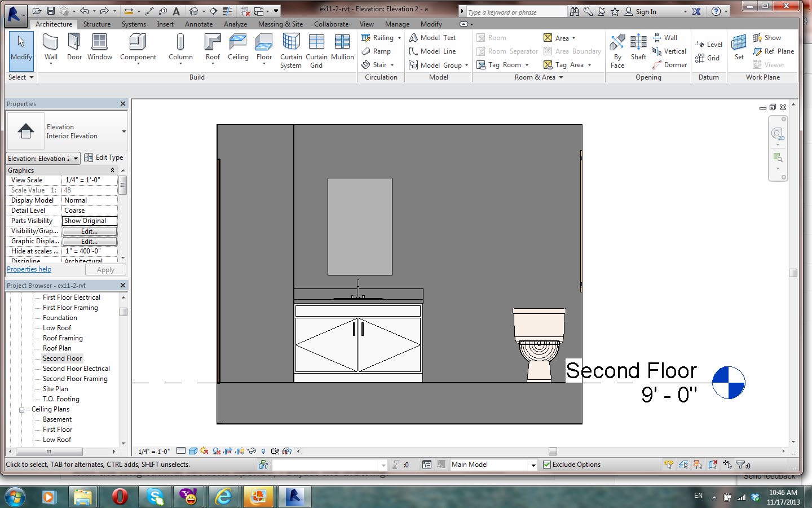Toggle Sun Path off icon in view bar
812x508 pixels.
point(204,451)
